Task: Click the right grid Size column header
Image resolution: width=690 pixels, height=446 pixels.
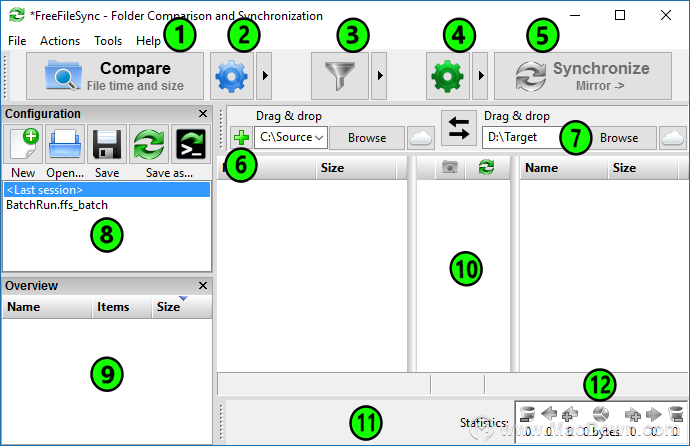Action: [643, 168]
